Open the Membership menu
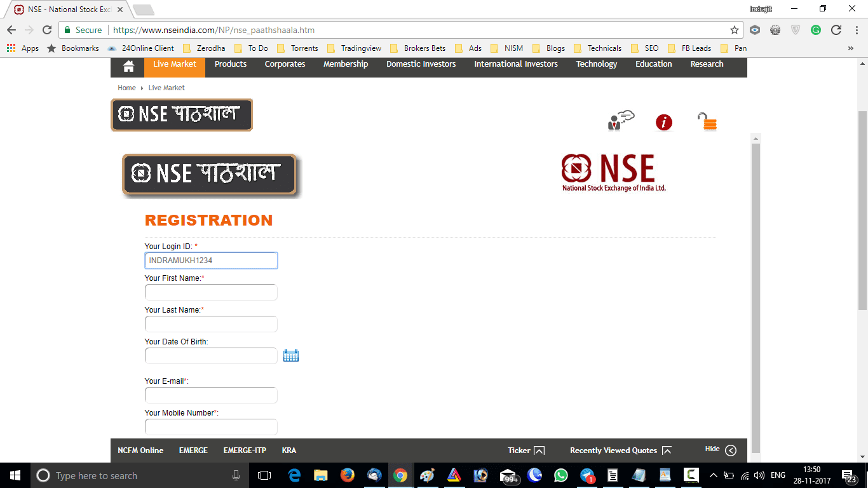 point(346,64)
